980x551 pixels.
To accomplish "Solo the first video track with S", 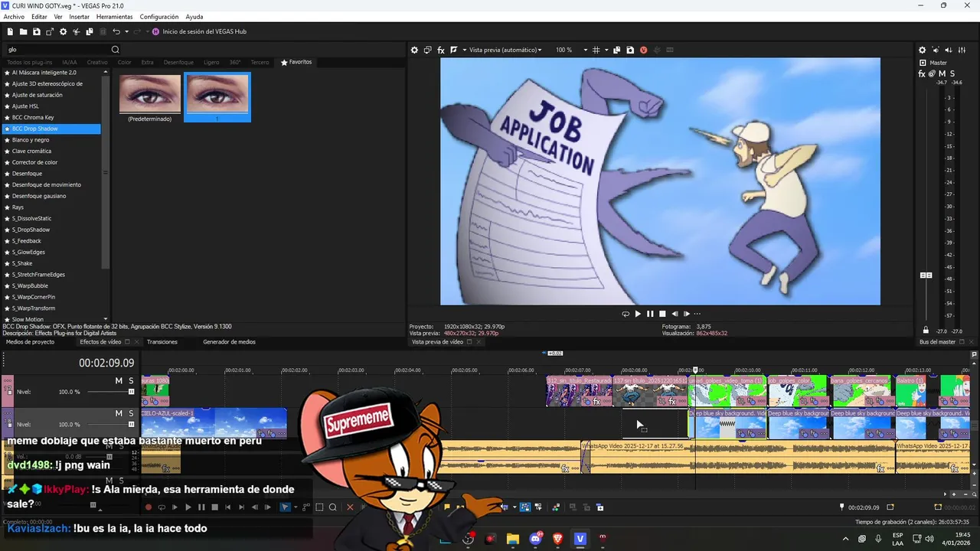I will pos(131,380).
